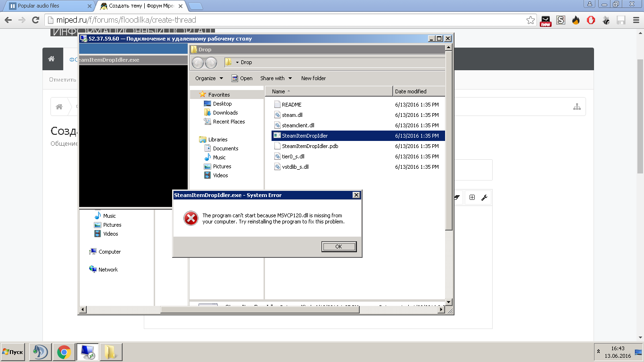This screenshot has width=644, height=362.
Task: Open Music library in Drop window
Action: click(x=219, y=157)
